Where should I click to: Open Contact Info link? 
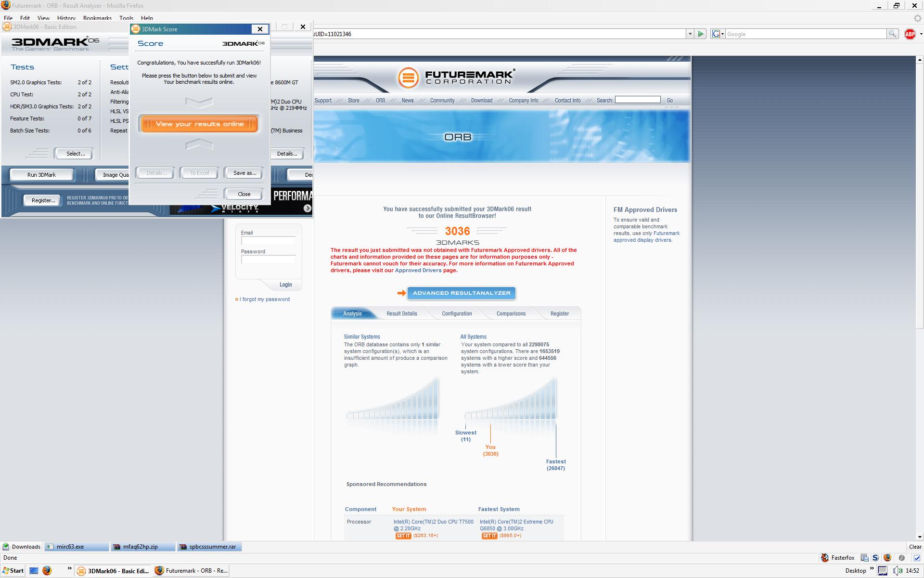click(567, 100)
